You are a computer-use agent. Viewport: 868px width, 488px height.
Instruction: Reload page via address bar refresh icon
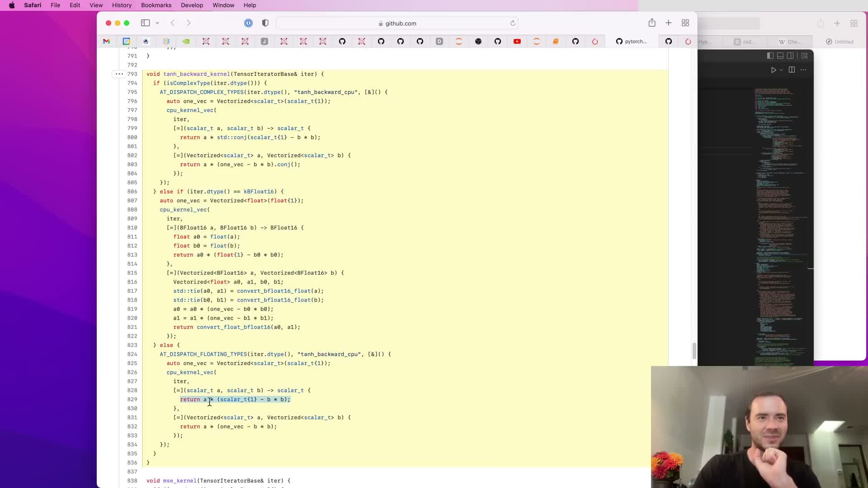(x=513, y=23)
